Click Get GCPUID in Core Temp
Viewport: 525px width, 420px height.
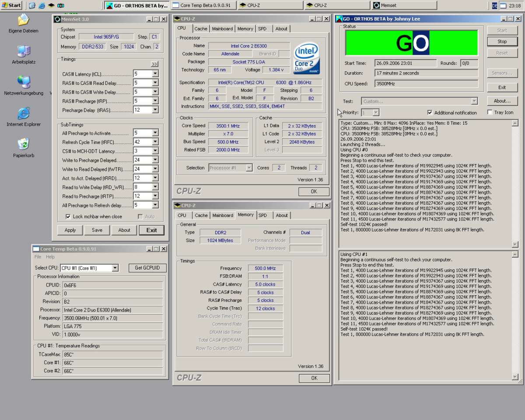147,268
